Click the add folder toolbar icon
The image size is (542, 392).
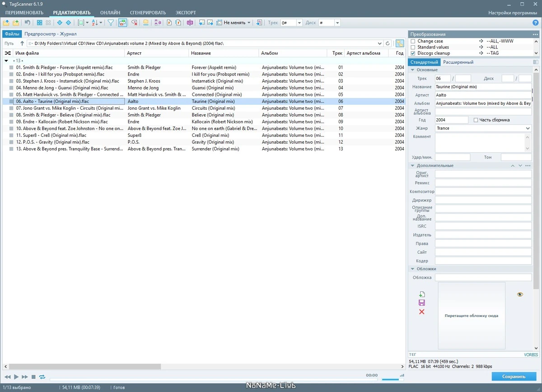click(16, 23)
